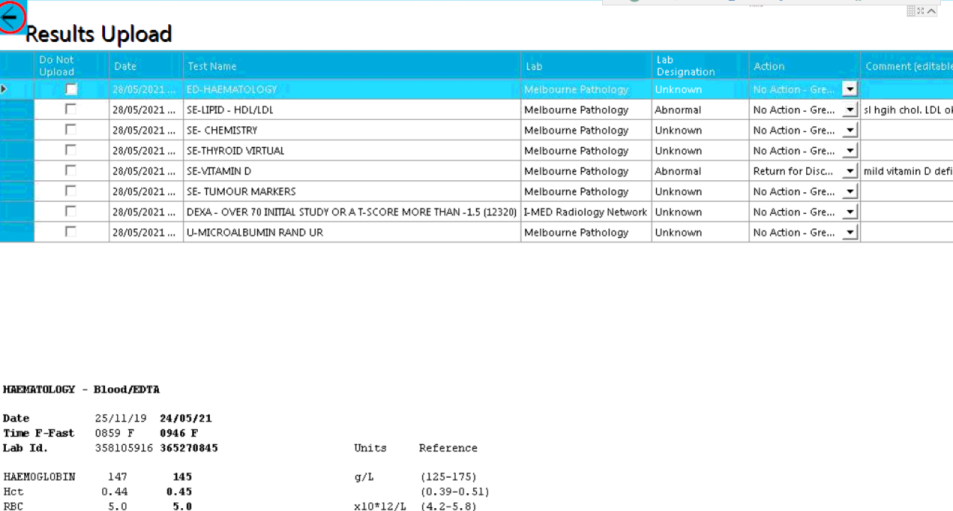Viewport: 953px width, 511px height.
Task: Tick Do Not Upload for ED-HAEMATOLOGY
Action: 71,89
